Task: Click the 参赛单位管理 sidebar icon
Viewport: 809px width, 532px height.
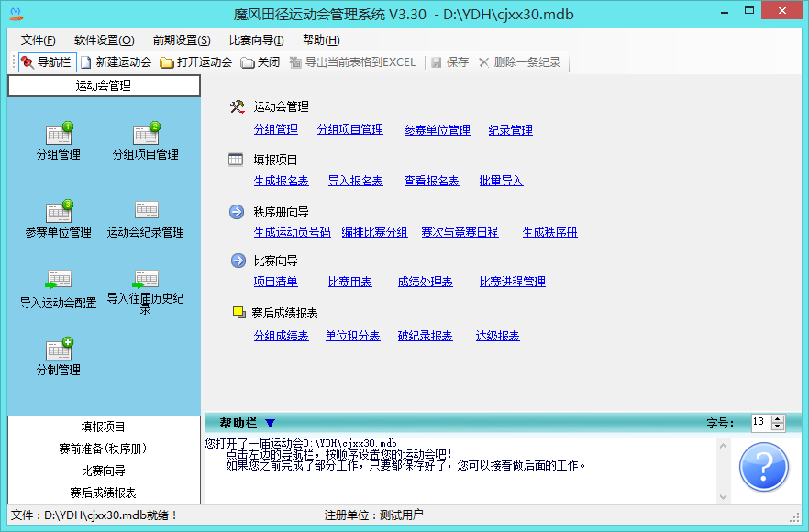Action: click(58, 213)
